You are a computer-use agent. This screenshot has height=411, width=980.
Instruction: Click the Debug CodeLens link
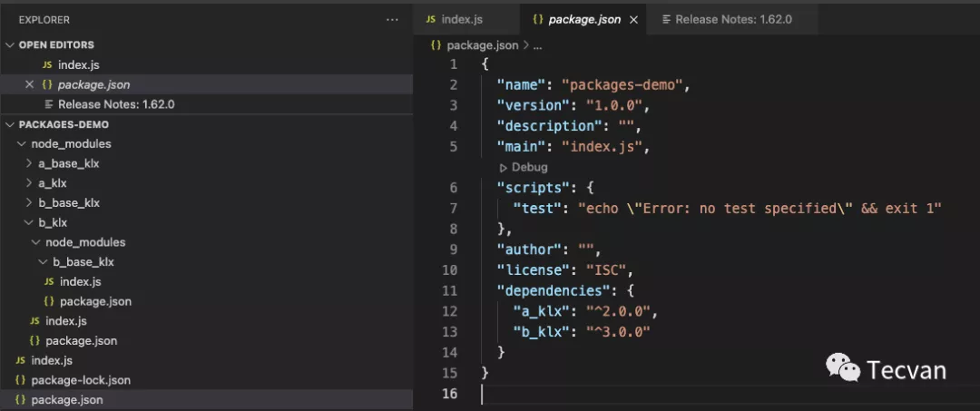coord(529,168)
